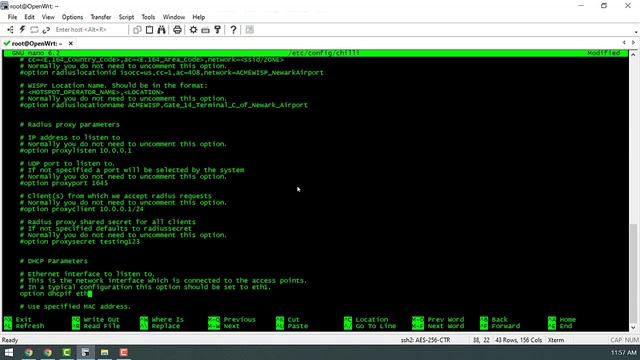
Task: Click the green checkmark on the session tab
Action: click(x=7, y=43)
